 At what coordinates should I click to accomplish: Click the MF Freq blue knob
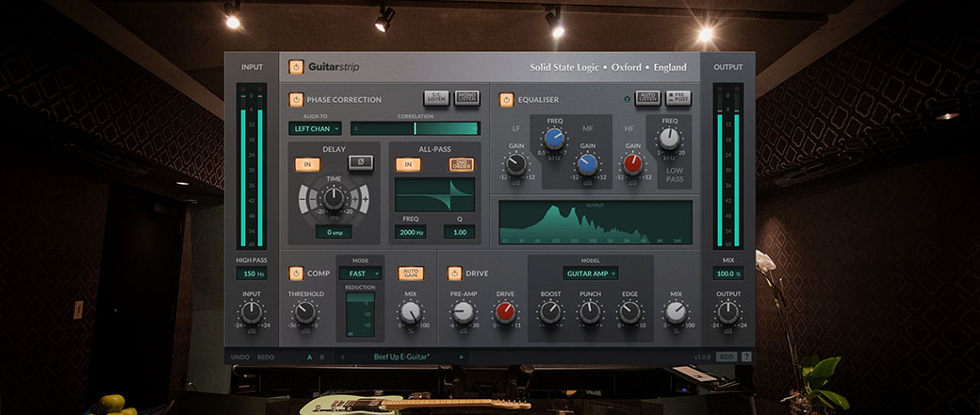tap(554, 139)
